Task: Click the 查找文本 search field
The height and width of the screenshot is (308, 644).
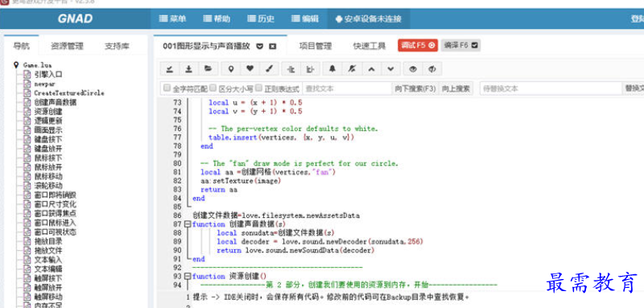Action: (x=347, y=88)
